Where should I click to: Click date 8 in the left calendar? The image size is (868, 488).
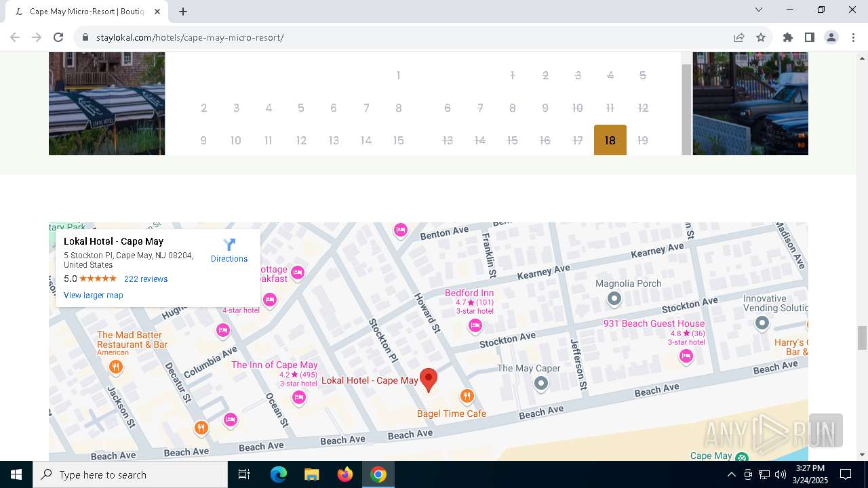[399, 108]
